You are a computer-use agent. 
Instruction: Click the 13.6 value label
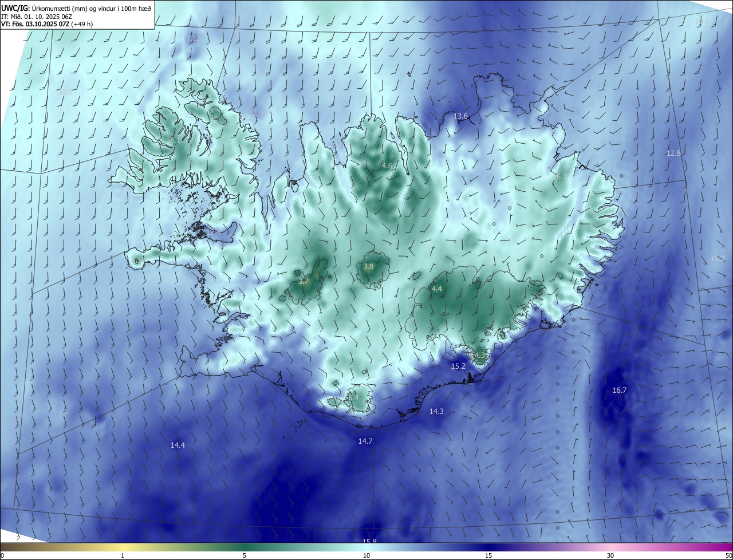pos(460,116)
